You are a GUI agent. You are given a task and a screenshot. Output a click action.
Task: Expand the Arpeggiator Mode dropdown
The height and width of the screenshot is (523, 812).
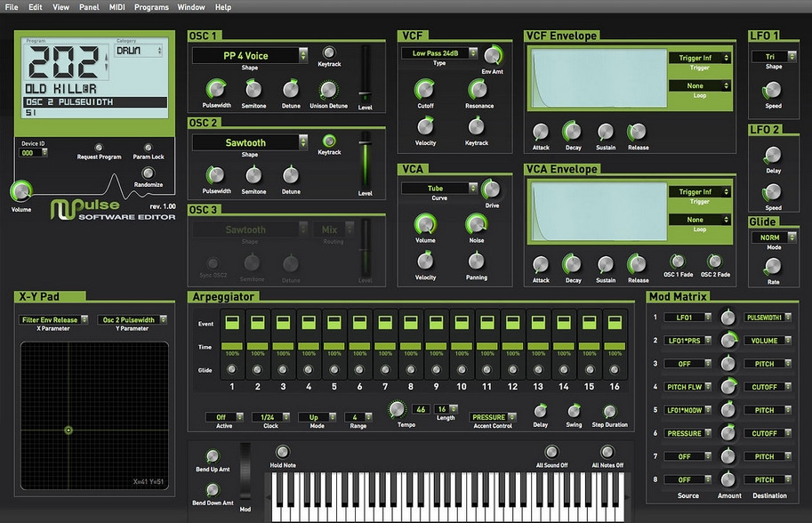318,416
